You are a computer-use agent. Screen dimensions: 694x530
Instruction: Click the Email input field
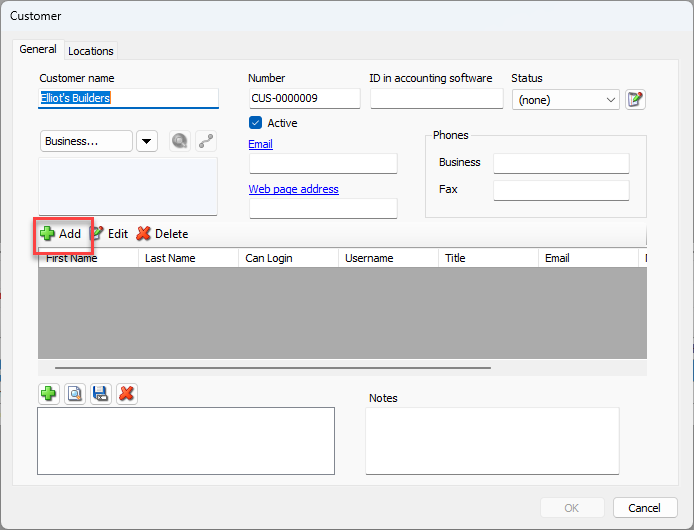point(323,163)
